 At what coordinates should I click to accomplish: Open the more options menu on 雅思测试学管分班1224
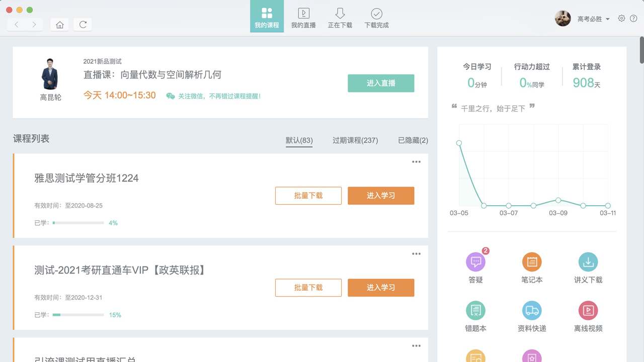pos(416,161)
